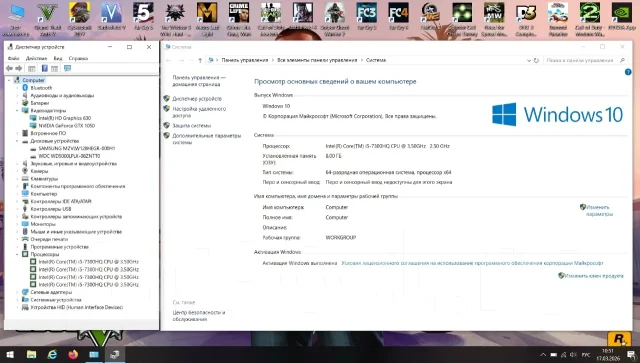Click the scan hardware monitor icon in Device Manager toolbar

(x=67, y=69)
